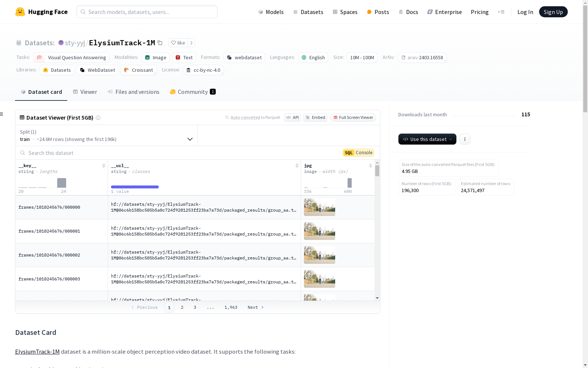The image size is (588, 368).
Task: Filter by Visual Question Answering task tag
Action: [x=71, y=57]
